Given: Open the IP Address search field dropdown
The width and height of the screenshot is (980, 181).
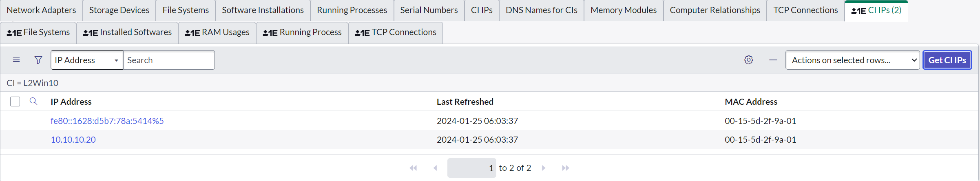Looking at the screenshot, I should coord(87,60).
